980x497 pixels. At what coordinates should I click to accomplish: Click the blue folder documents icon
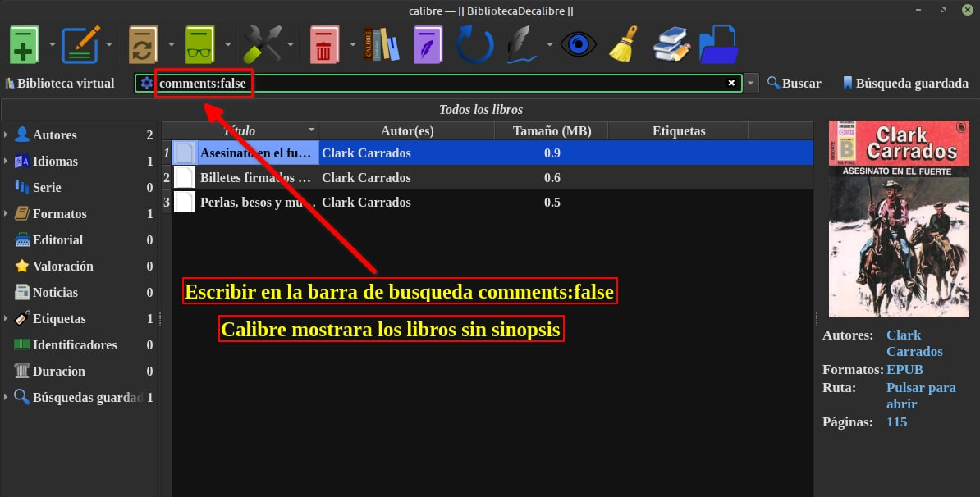pyautogui.click(x=719, y=44)
